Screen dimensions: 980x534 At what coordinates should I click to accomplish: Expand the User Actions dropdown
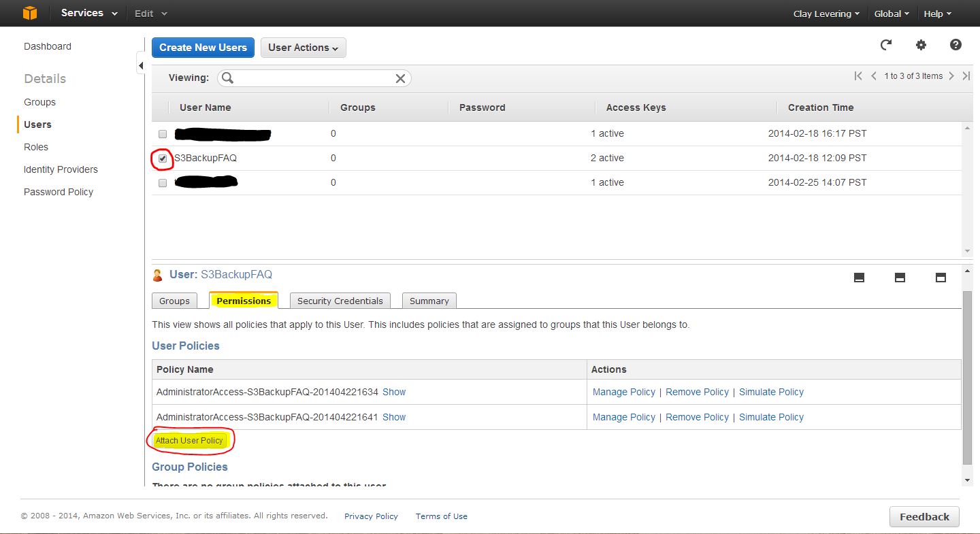coord(304,48)
